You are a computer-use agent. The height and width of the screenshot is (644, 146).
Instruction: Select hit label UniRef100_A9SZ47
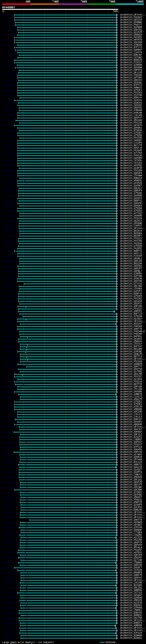coord(131,324)
